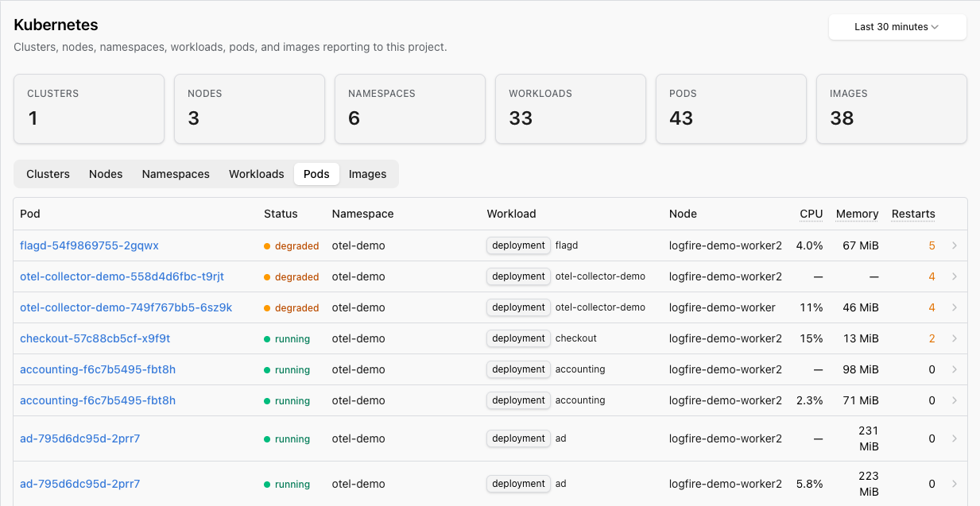The width and height of the screenshot is (980, 506).
Task: Click the 46 MiB memory value
Action: point(861,307)
